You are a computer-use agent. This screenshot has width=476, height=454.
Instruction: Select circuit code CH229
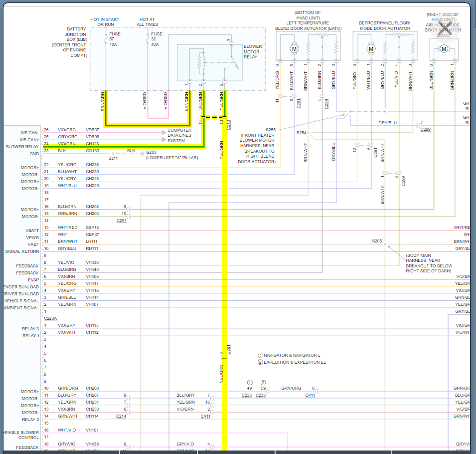[x=92, y=186]
